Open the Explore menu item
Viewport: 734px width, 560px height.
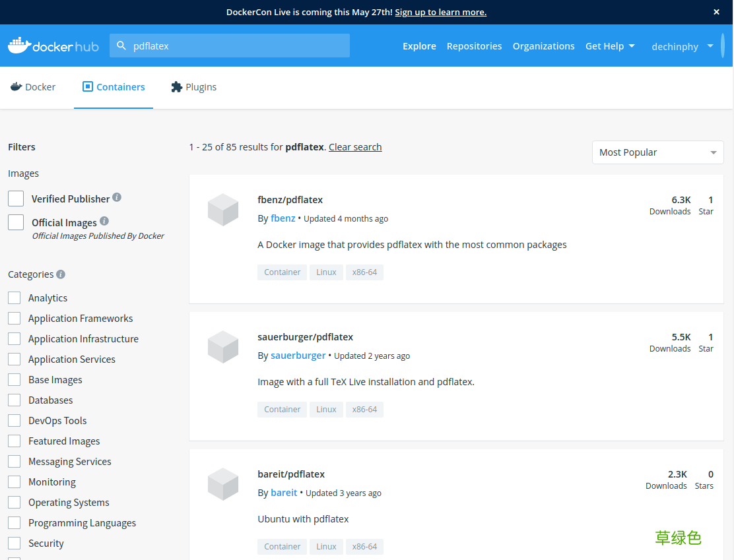[x=419, y=46]
